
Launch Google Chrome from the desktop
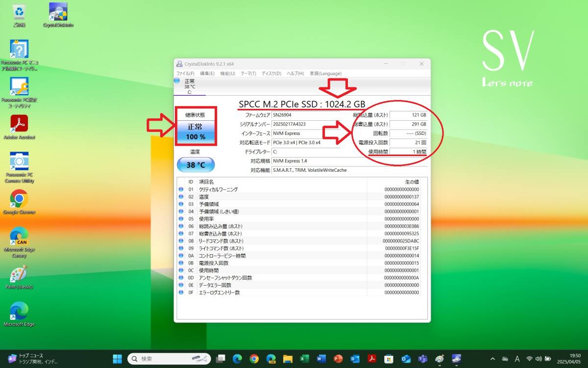click(19, 202)
